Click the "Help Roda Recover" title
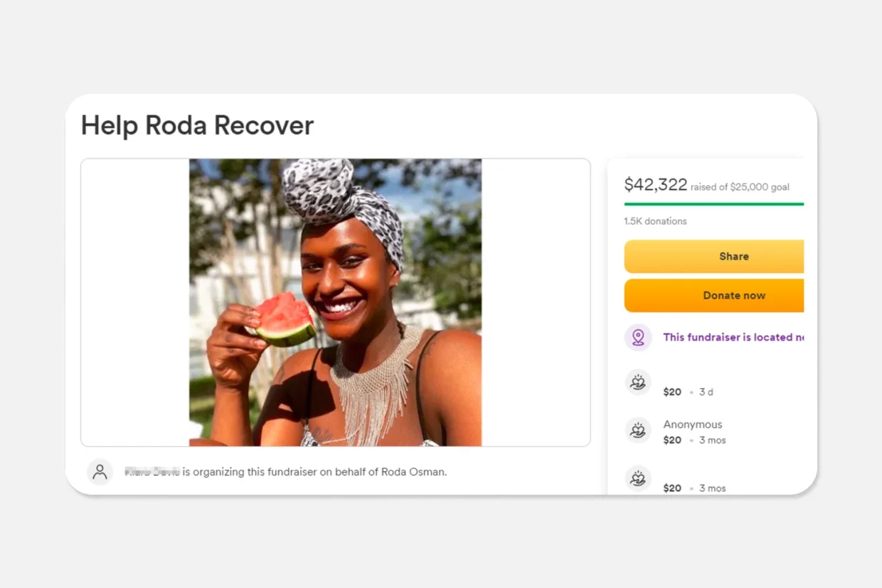The height and width of the screenshot is (588, 882). (197, 125)
